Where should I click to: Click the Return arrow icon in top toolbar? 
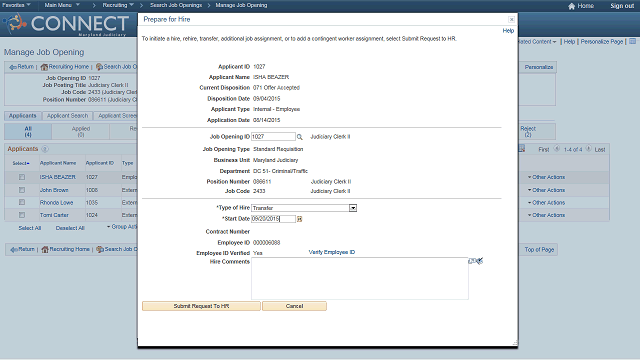(13, 67)
